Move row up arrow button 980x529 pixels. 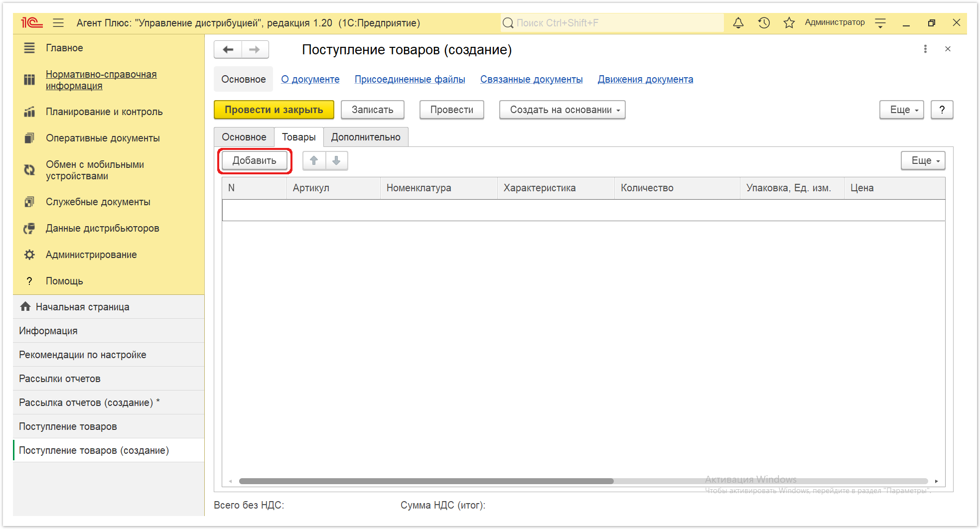314,160
